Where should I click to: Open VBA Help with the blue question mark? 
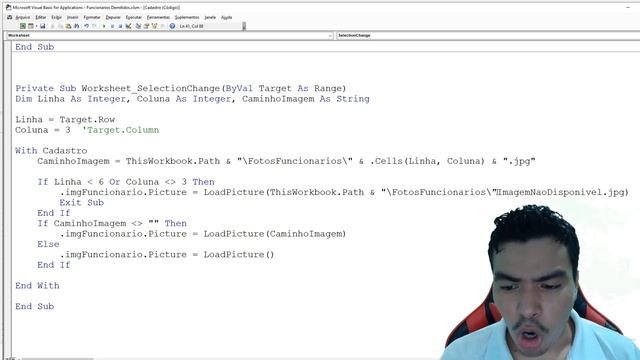[172, 26]
